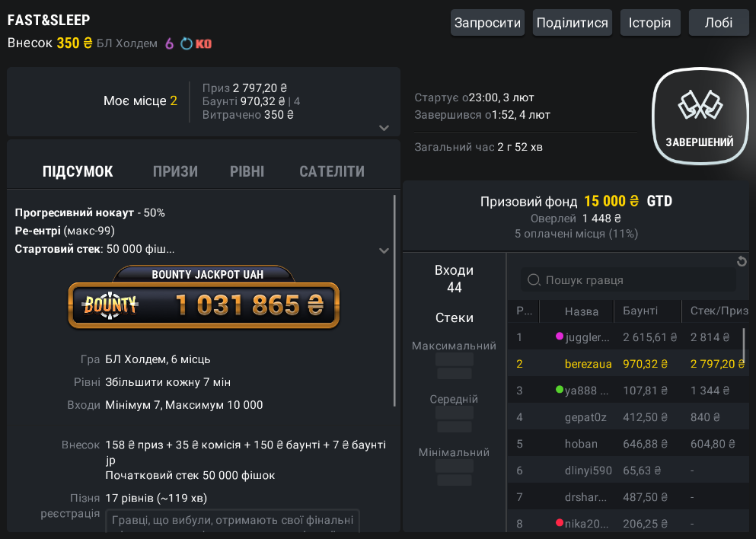This screenshot has height=539, width=756.
Task: Expand the Моє місце results panel
Action: 384,128
